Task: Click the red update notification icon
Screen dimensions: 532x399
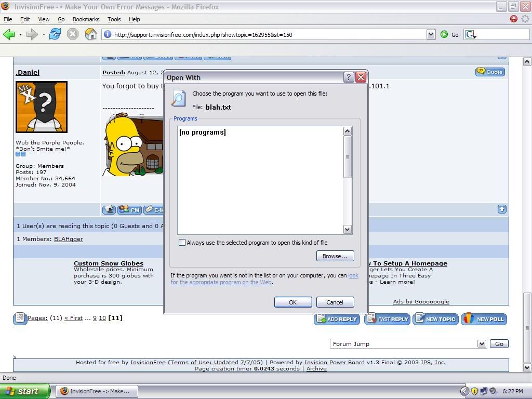Action: pyautogui.click(x=514, y=19)
